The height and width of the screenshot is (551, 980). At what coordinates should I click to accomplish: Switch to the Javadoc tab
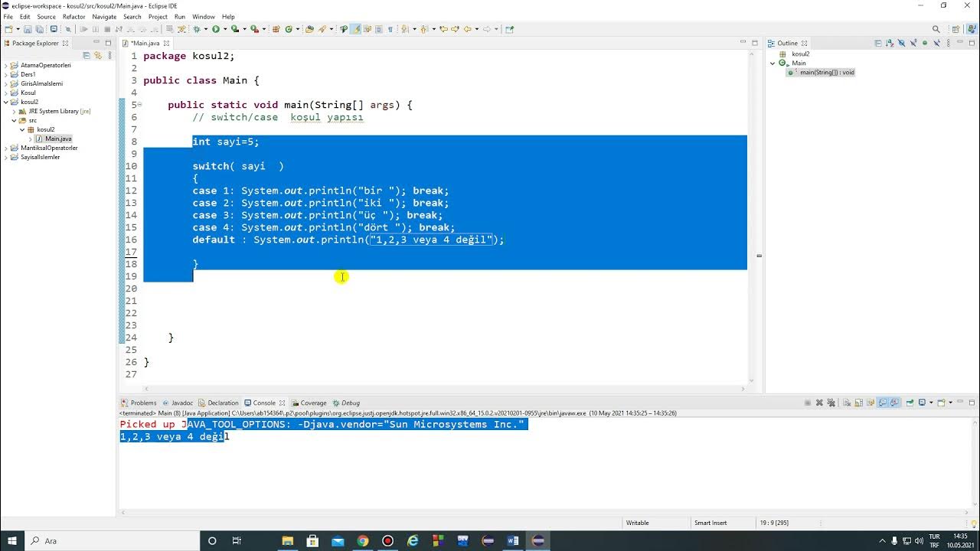(x=178, y=403)
